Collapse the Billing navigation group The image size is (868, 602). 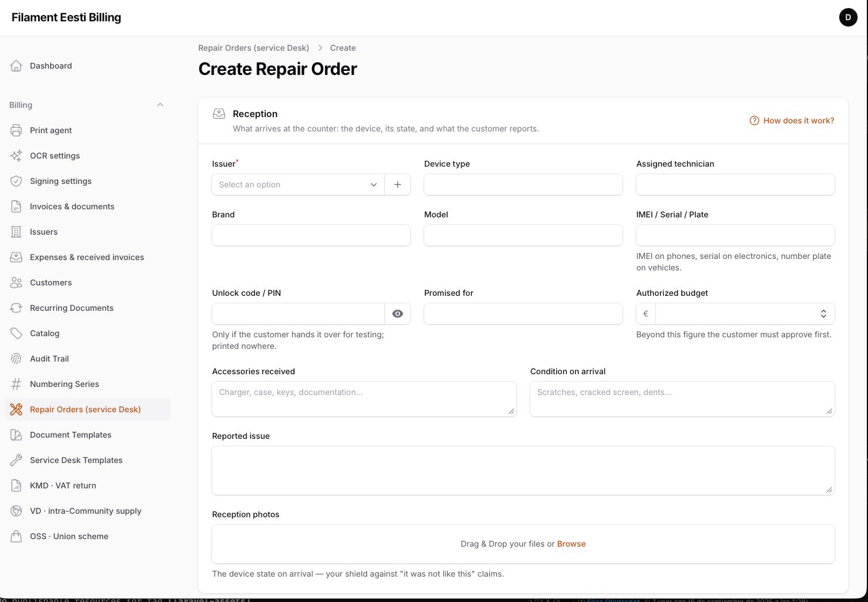[x=160, y=105]
